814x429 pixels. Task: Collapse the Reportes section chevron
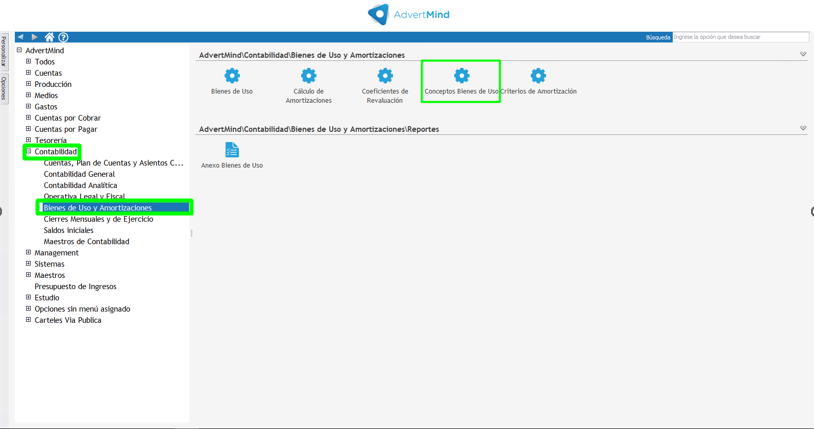(803, 128)
